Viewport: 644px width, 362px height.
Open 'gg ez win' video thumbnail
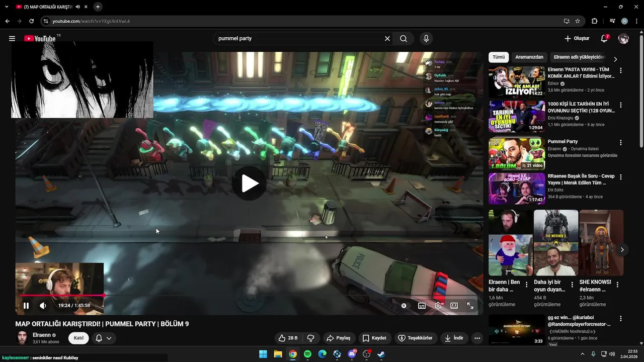[517, 330]
